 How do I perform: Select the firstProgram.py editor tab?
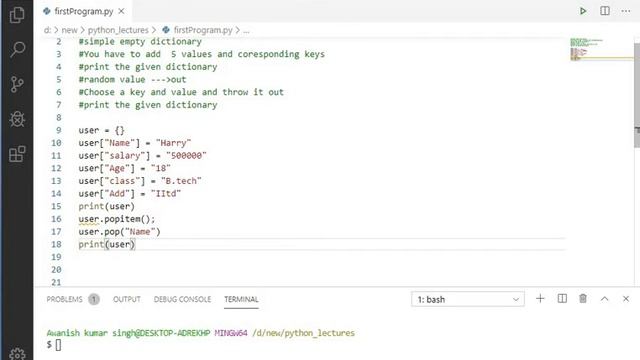pos(83,11)
